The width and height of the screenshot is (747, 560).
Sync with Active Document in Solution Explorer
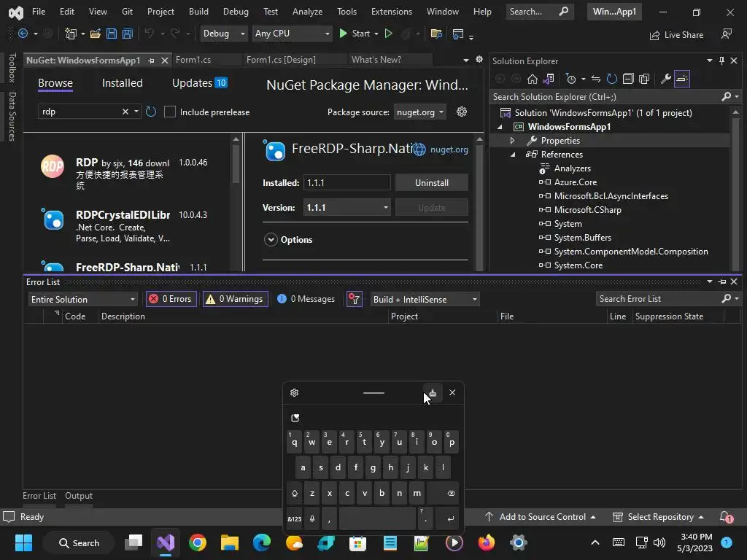coord(596,79)
